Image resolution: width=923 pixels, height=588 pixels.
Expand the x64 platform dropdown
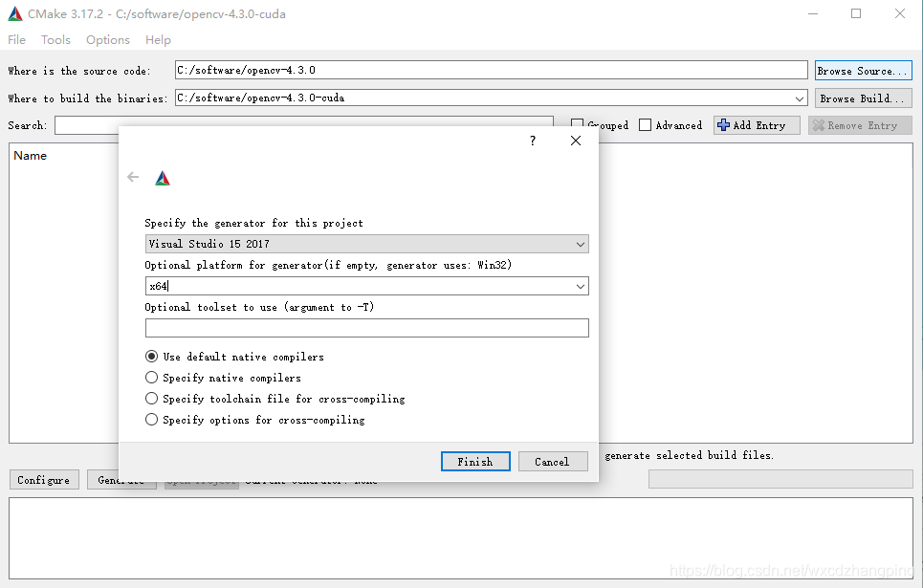(x=581, y=286)
